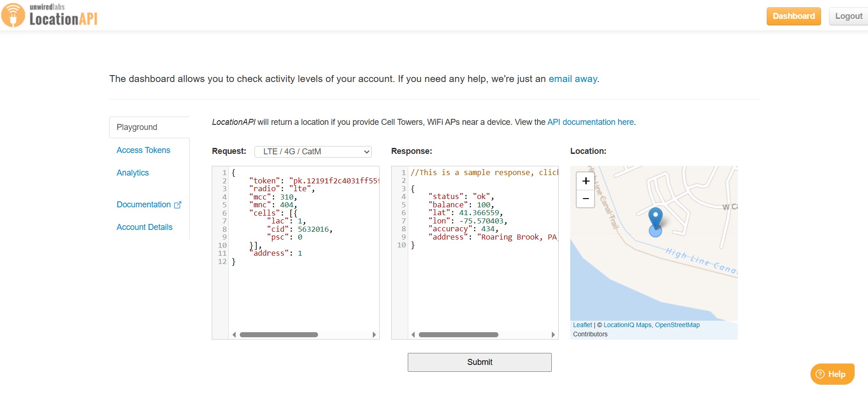Click the cid value 5632016
This screenshot has height=399, width=868.
coord(313,229)
